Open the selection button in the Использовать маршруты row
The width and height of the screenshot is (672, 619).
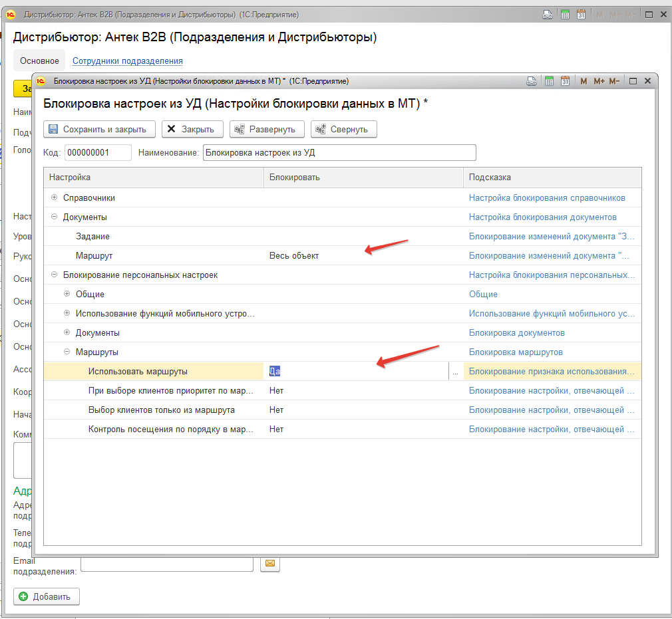tap(455, 372)
